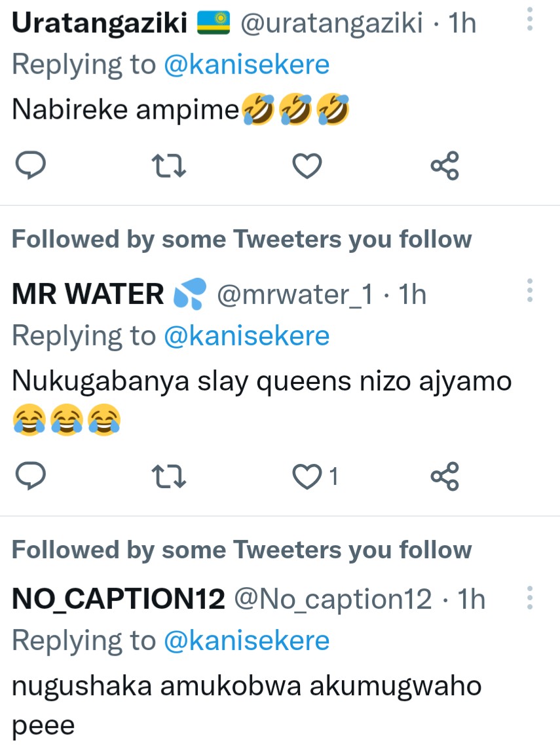Like Uratangaziki's tweet with heart icon
Viewport: 560px width, 745px height.
(307, 167)
